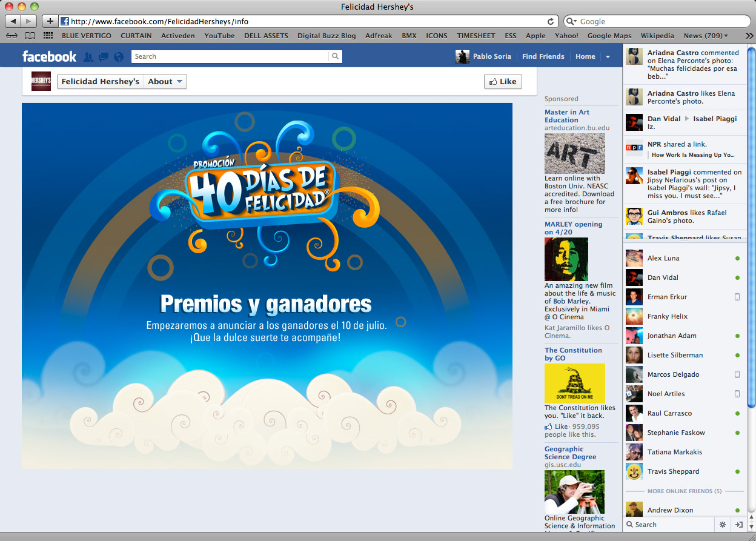
Task: Open chat with Raul Carrasco
Action: (x=685, y=413)
